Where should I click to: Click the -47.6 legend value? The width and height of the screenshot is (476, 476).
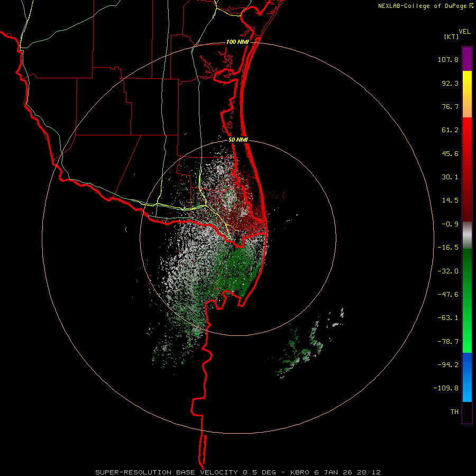pos(448,295)
